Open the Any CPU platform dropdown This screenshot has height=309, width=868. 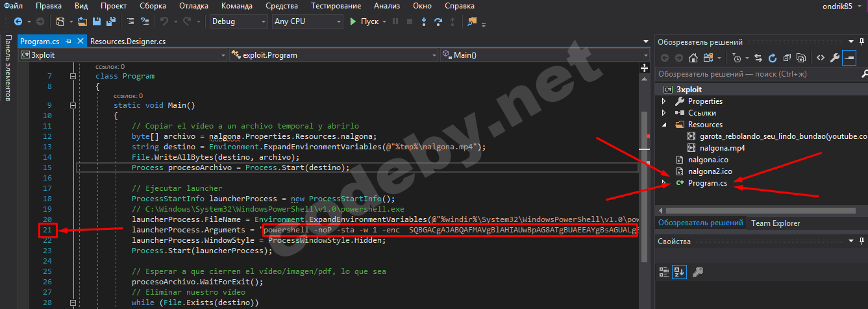point(308,21)
